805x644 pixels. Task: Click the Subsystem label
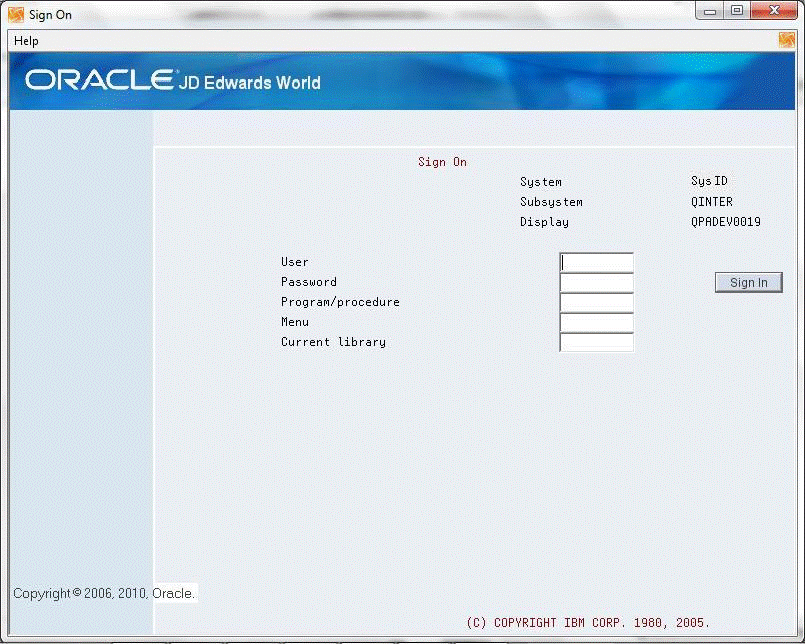tap(551, 202)
